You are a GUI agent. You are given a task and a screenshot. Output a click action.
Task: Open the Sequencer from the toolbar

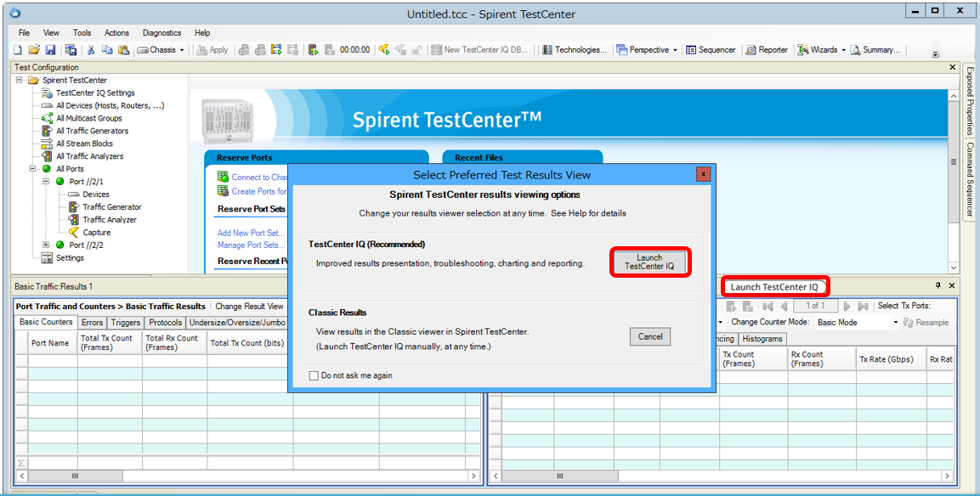click(x=711, y=50)
